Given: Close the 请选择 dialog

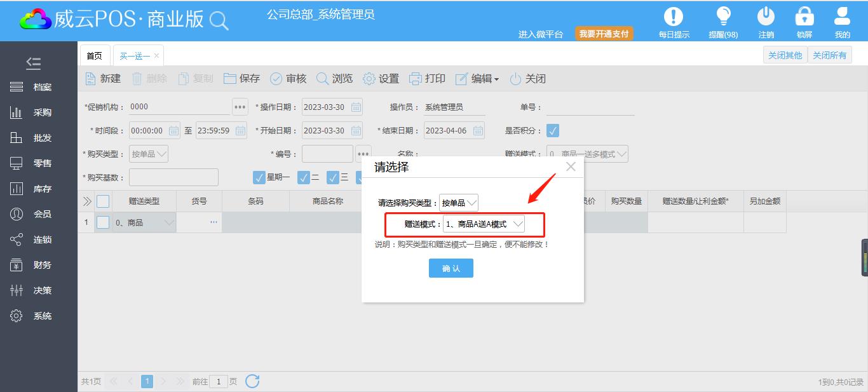Looking at the screenshot, I should [x=571, y=166].
